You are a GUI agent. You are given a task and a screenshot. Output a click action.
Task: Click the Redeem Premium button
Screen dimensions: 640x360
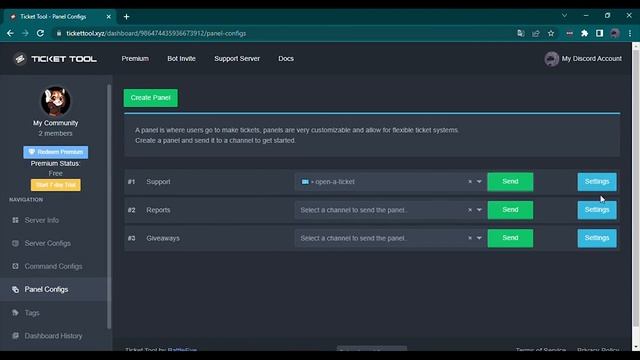[56, 152]
